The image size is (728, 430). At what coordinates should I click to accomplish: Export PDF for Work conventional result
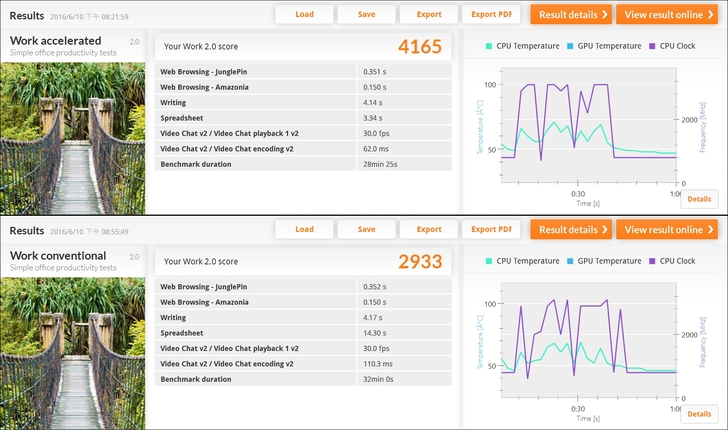tap(491, 229)
